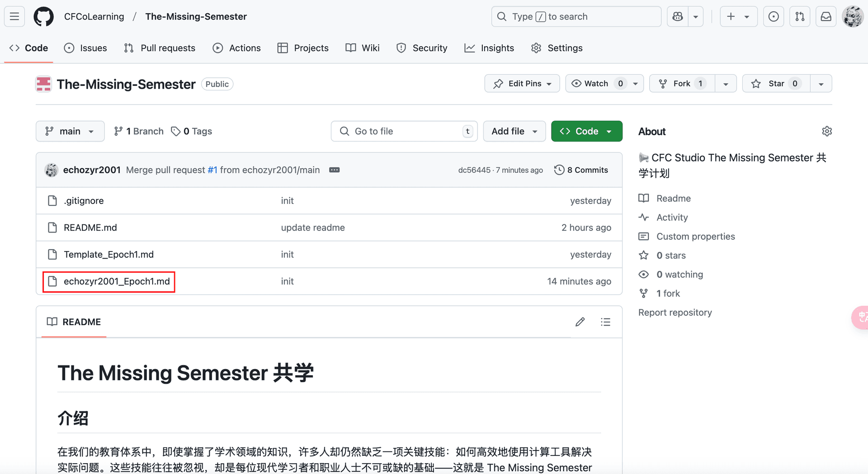The width and height of the screenshot is (868, 474).
Task: Open the notifications inbox icon
Action: [x=826, y=17]
